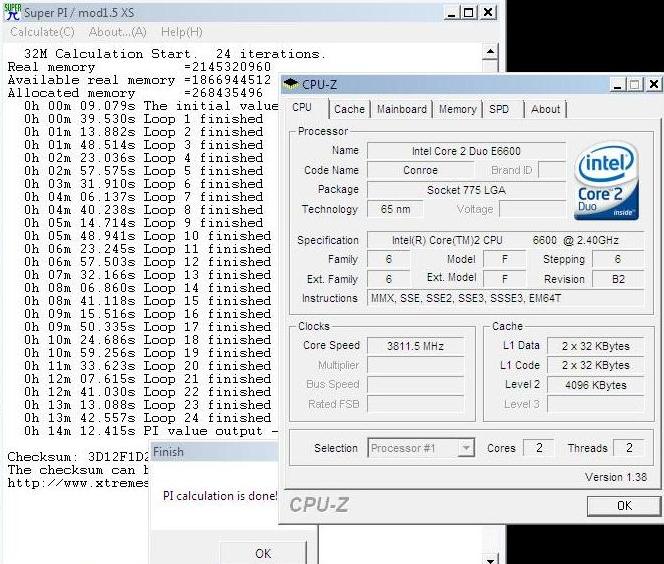This screenshot has width=664, height=564.
Task: Open the Calculate(C) menu in Super PI
Action: [x=42, y=32]
